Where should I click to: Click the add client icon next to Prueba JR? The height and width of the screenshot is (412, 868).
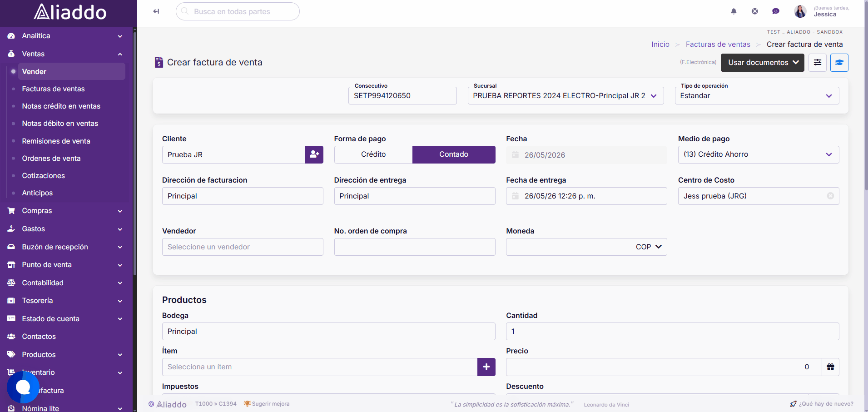tap(314, 154)
